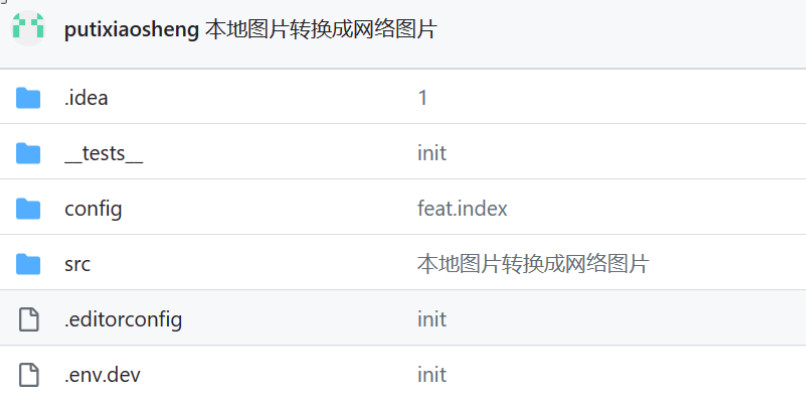This screenshot has height=396, width=806.
Task: Navigate into the src folder
Action: tap(78, 264)
